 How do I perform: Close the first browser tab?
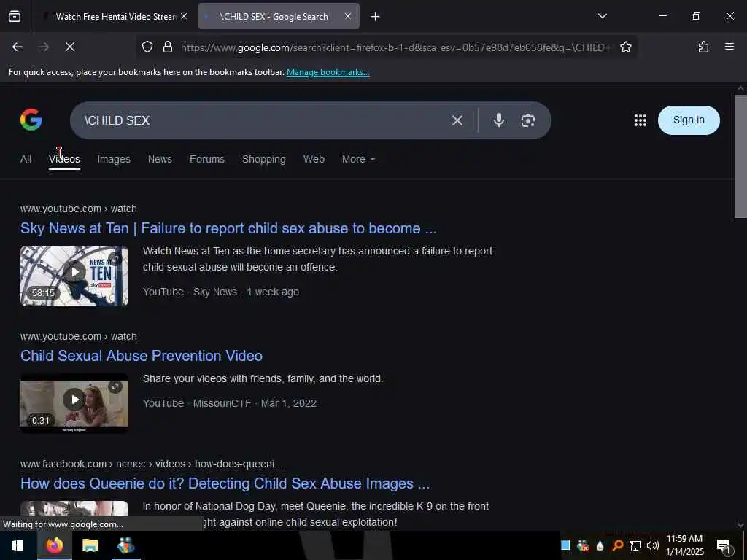(184, 16)
